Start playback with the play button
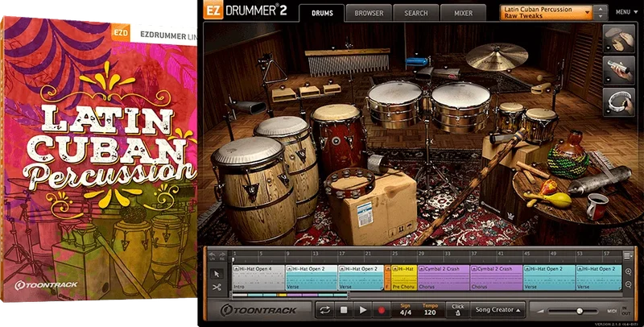The image size is (644, 327). [363, 310]
